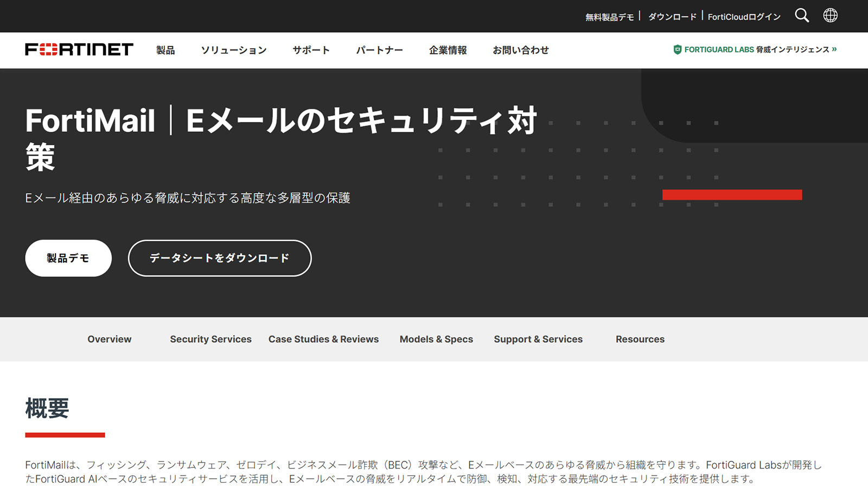
Task: Switch to the Overview tab
Action: point(110,339)
